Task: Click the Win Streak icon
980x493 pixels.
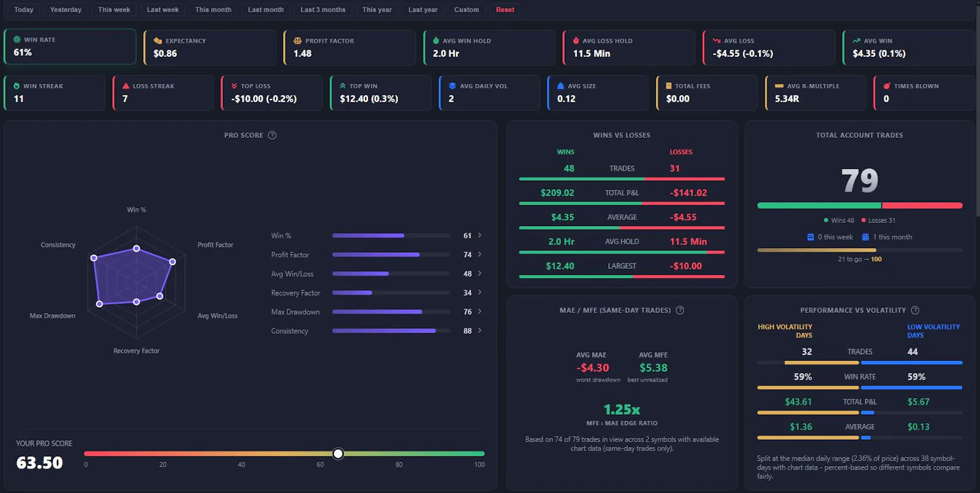Action: point(17,86)
